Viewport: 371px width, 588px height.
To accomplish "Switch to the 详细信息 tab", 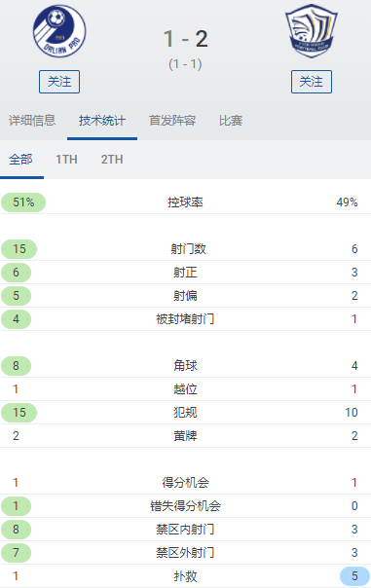I will click(x=32, y=121).
